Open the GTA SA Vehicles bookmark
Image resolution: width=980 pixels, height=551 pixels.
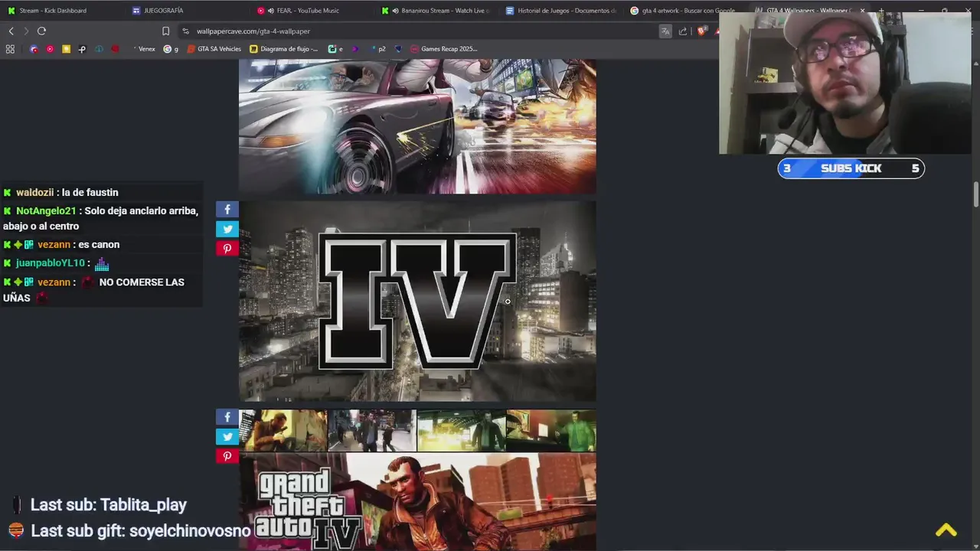coord(214,49)
